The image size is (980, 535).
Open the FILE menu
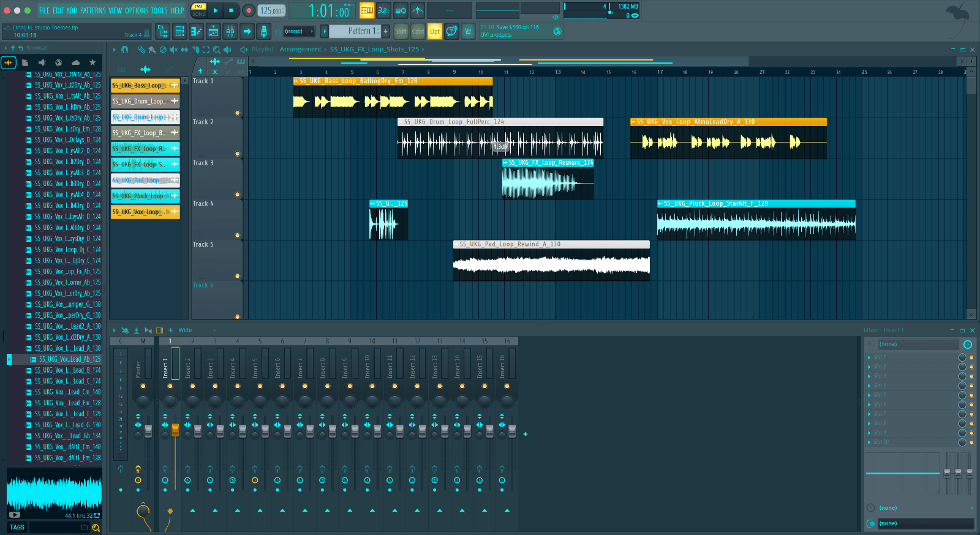pyautogui.click(x=44, y=10)
